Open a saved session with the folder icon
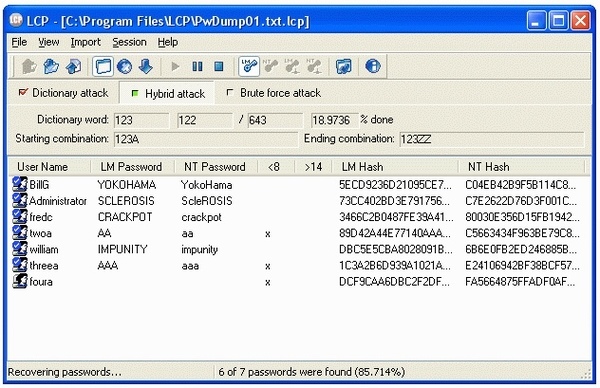 point(51,67)
